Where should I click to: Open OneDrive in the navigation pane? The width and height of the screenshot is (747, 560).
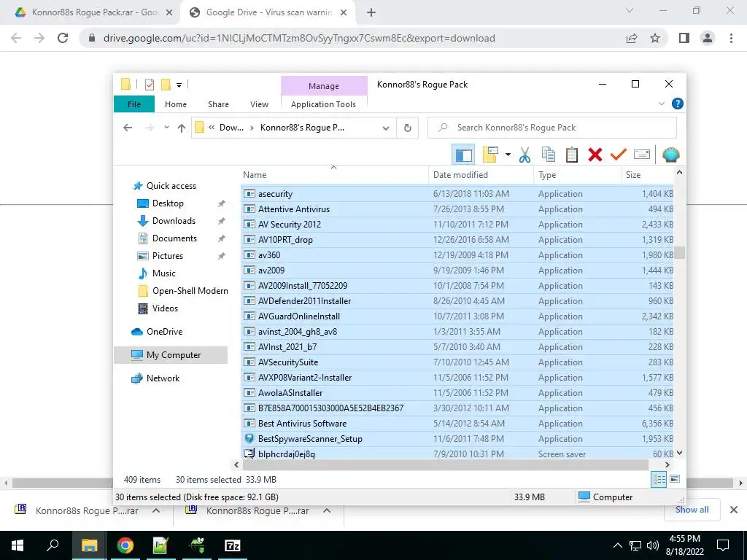[x=164, y=332]
